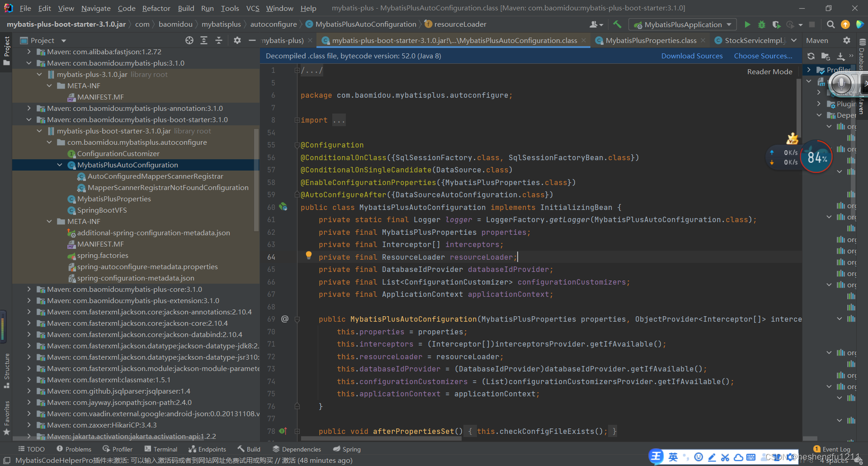Click the implements gutter icon on line 78
Viewport: 868px width, 466px height.
(x=283, y=431)
